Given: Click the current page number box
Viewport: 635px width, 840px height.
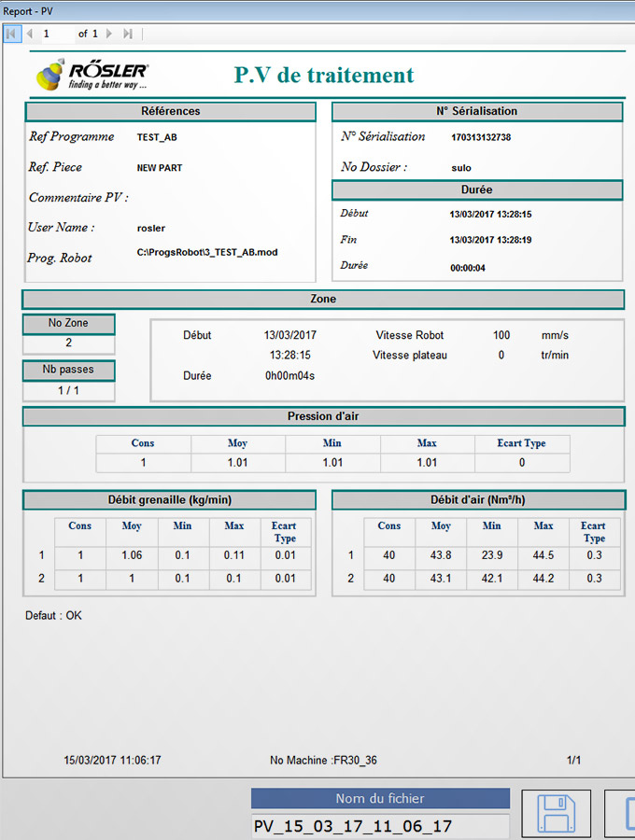Looking at the screenshot, I should pyautogui.click(x=56, y=34).
